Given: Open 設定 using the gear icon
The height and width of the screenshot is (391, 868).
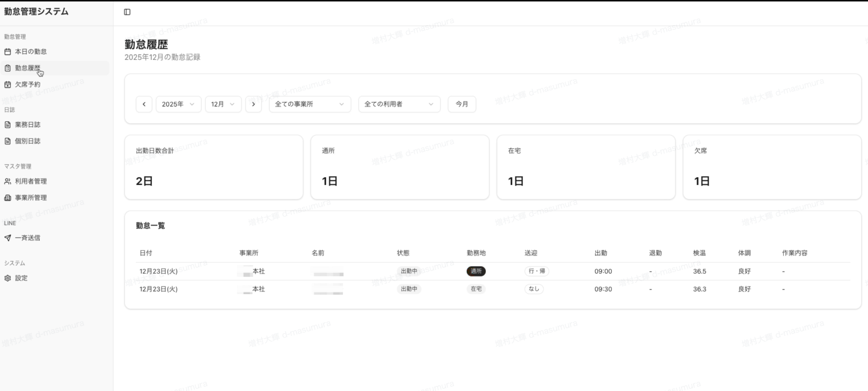Looking at the screenshot, I should (x=8, y=278).
